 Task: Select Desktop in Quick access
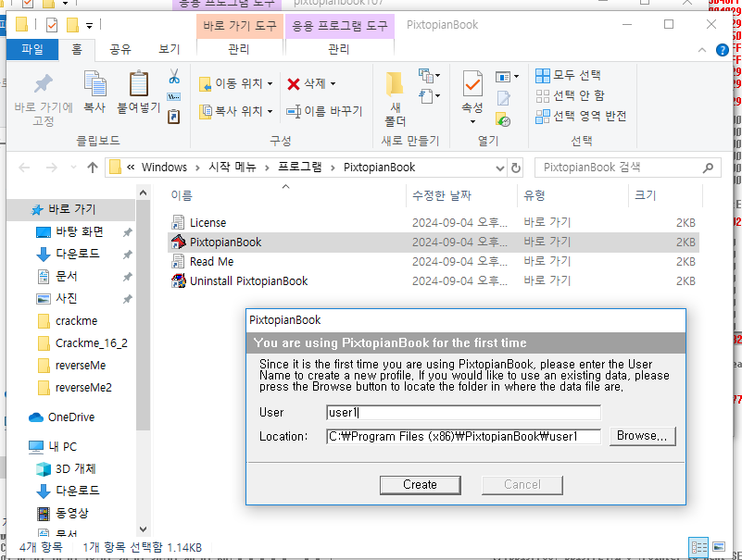79,231
